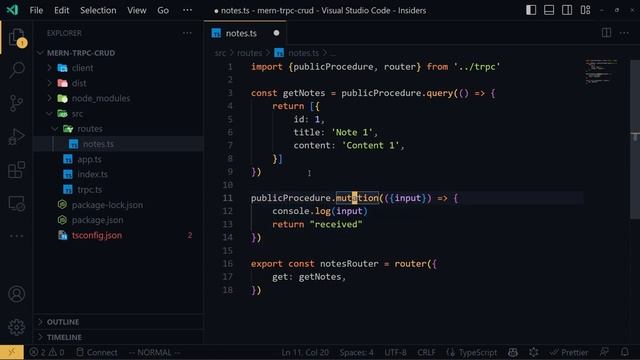Change line ending via CRLF

(x=426, y=352)
